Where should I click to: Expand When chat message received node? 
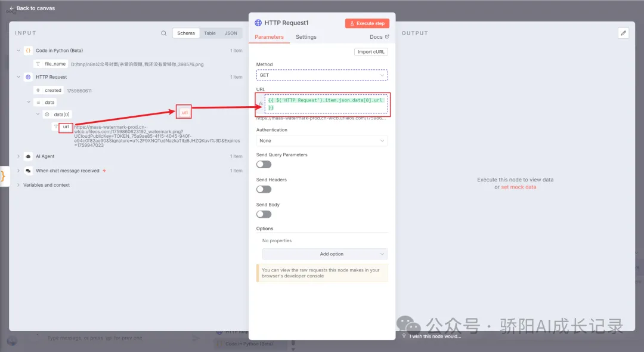[18, 171]
